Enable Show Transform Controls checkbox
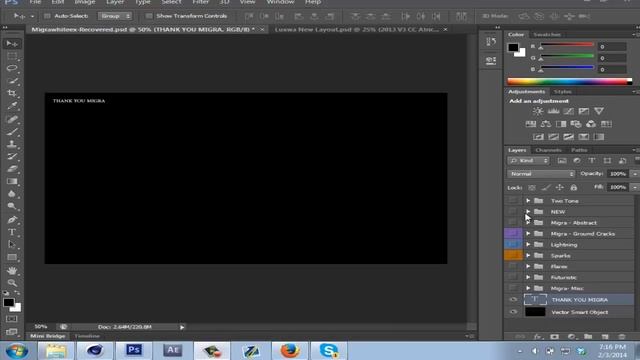This screenshot has width=640, height=360. pos(149,16)
